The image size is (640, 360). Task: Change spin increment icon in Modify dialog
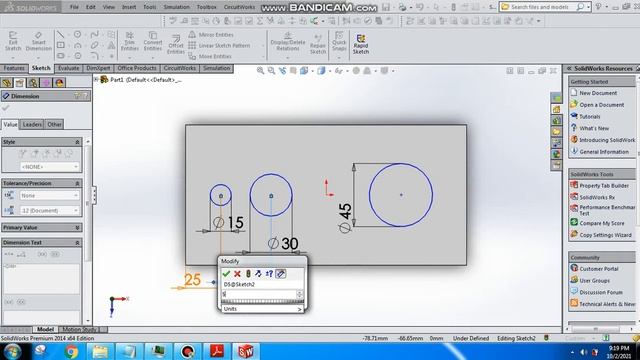tap(269, 273)
